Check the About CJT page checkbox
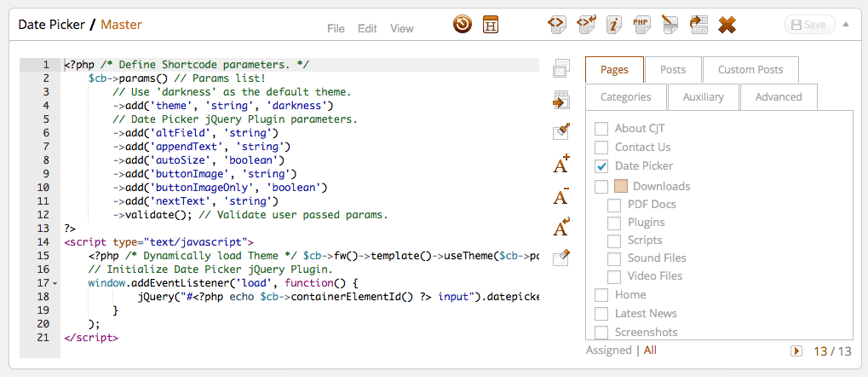 point(601,129)
